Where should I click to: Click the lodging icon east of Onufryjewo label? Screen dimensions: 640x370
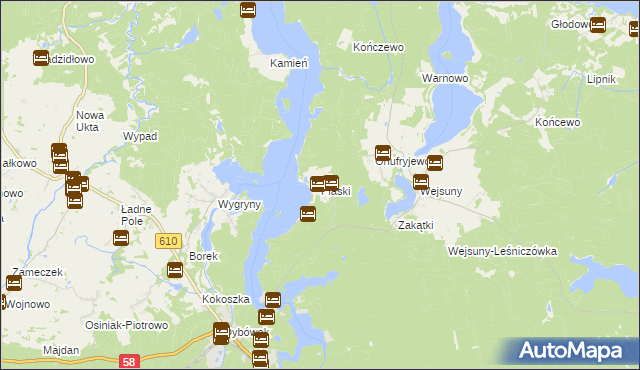435,163
